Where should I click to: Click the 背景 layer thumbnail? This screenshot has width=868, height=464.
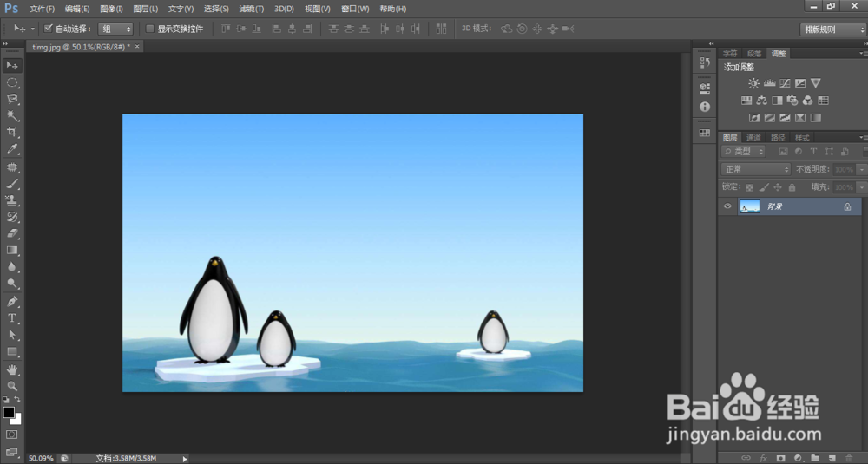tap(750, 206)
